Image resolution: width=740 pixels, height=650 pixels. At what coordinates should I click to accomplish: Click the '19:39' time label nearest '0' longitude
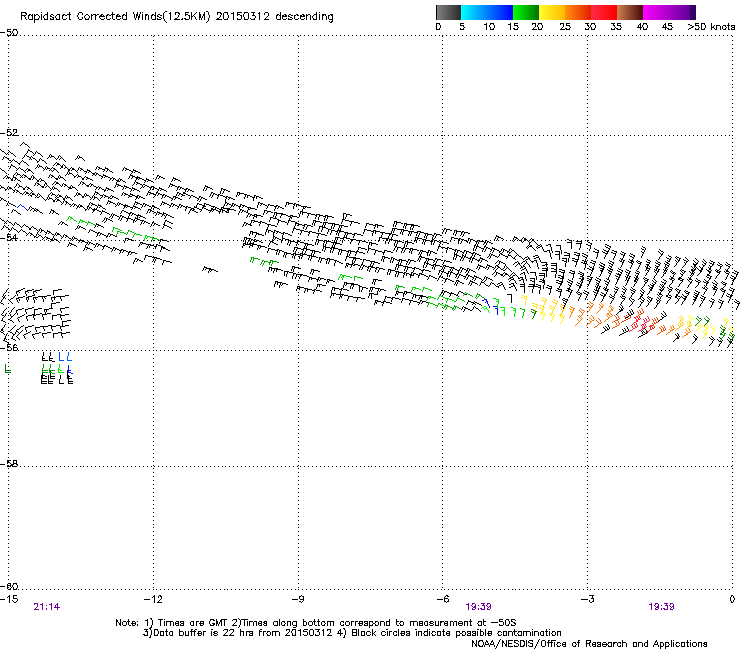point(661,607)
